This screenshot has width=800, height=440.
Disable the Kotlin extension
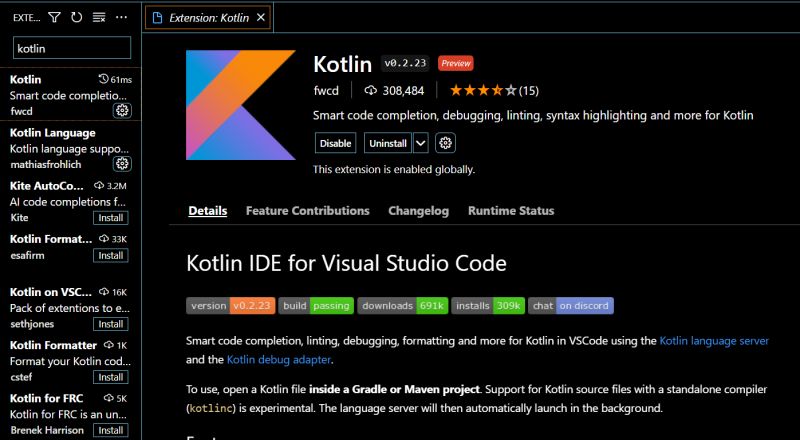point(335,143)
